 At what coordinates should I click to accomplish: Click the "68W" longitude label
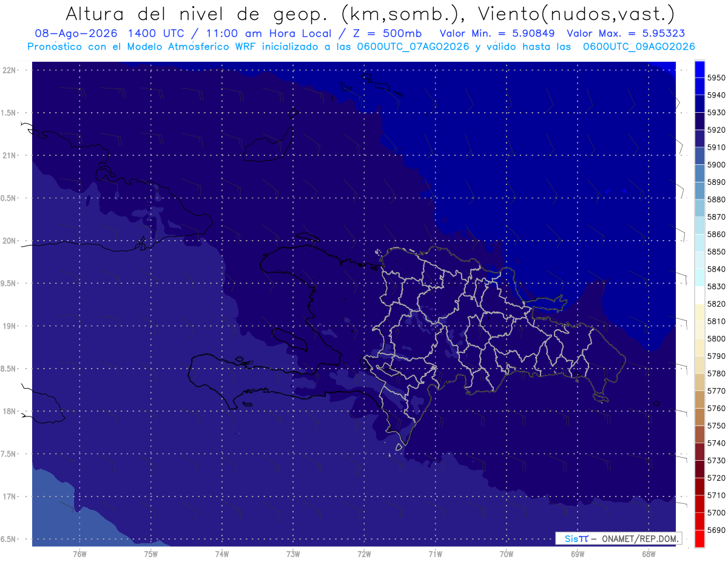click(x=649, y=554)
